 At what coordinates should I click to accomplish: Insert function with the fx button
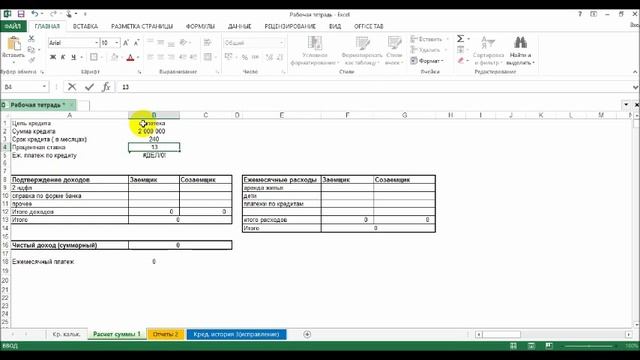[x=106, y=87]
